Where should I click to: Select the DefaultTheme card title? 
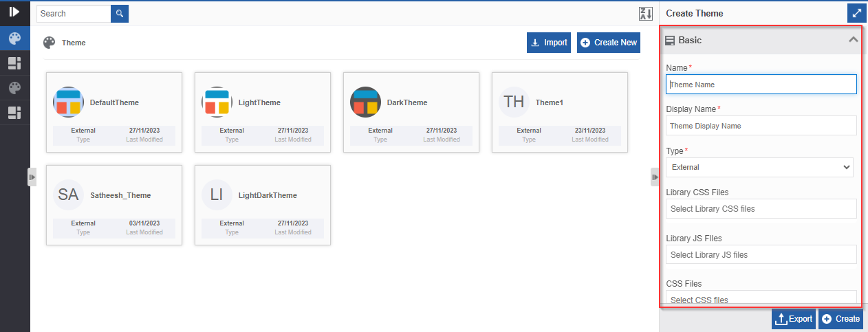pyautogui.click(x=114, y=102)
